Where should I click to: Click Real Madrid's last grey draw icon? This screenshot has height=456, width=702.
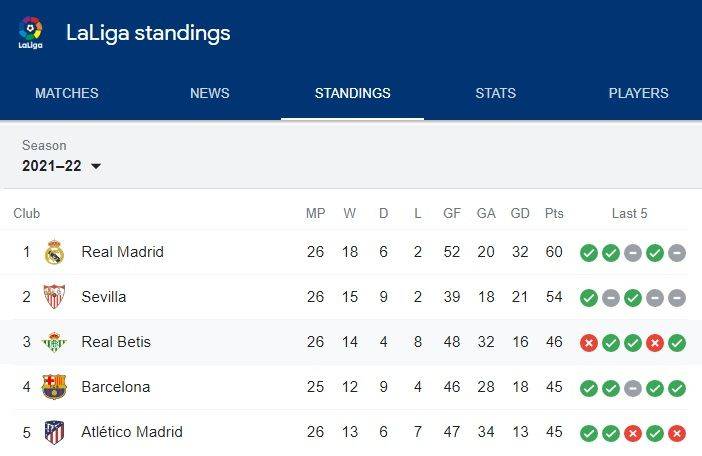click(677, 253)
